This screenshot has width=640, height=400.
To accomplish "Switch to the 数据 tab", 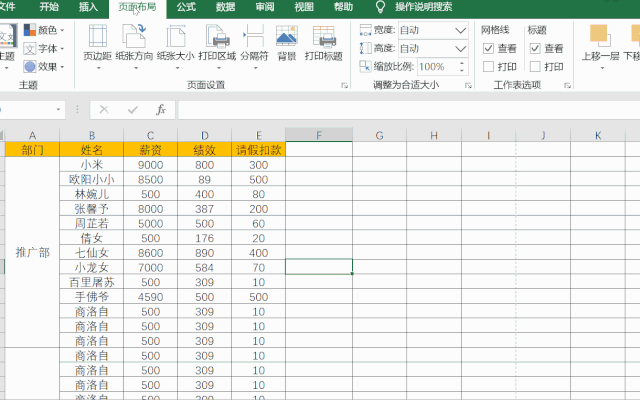I will click(225, 7).
